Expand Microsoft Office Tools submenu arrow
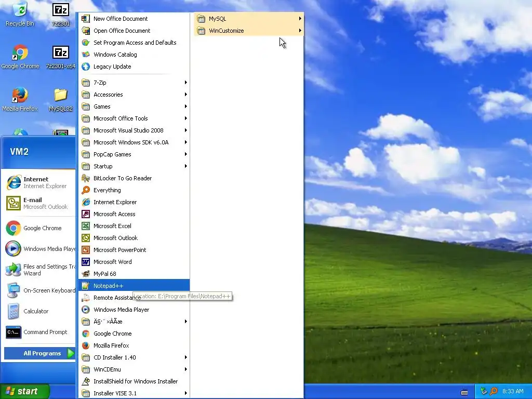532x399 pixels. click(x=185, y=118)
